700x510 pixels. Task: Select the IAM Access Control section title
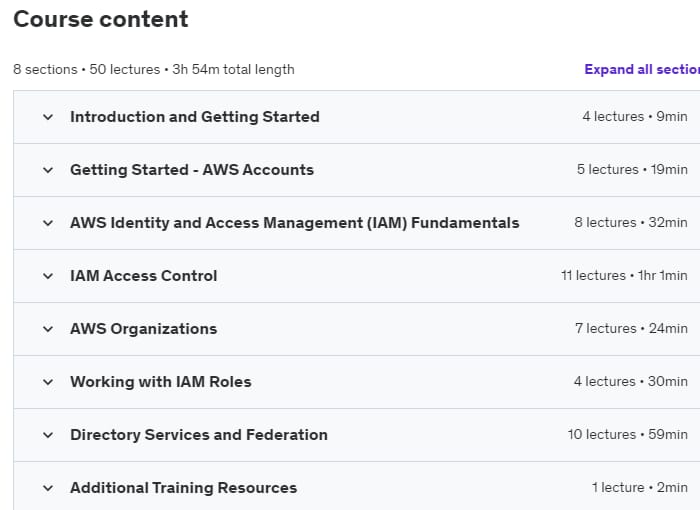tap(143, 276)
